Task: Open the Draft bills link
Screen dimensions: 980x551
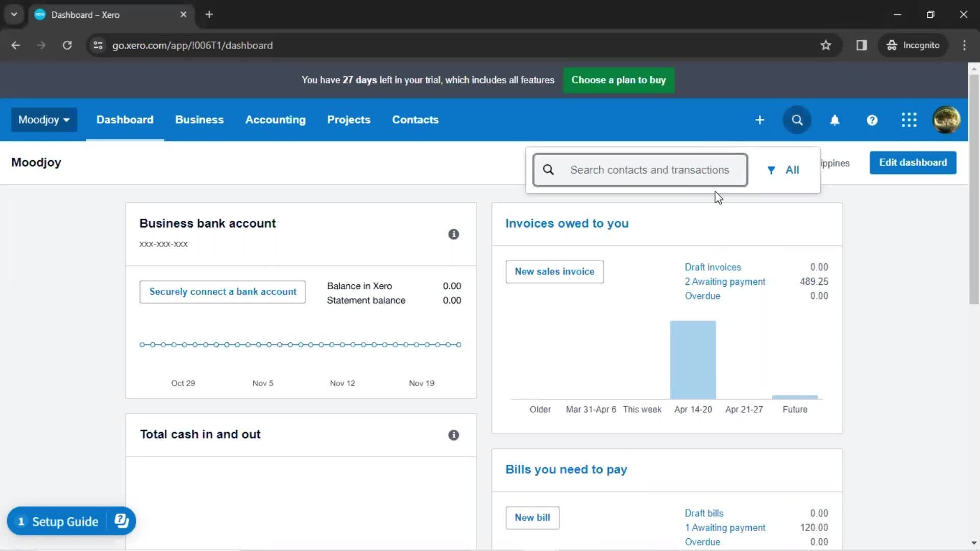Action: pos(704,513)
